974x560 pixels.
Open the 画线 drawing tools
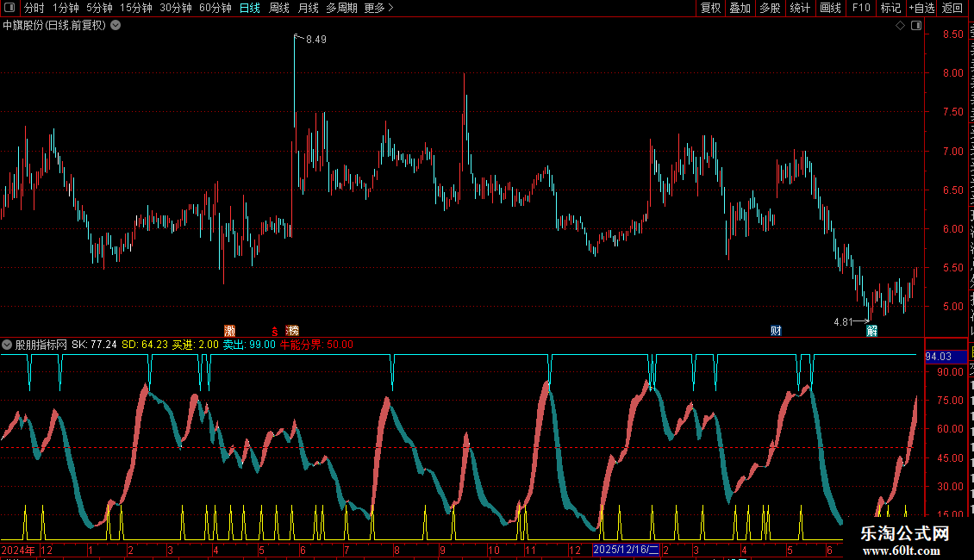[x=830, y=8]
